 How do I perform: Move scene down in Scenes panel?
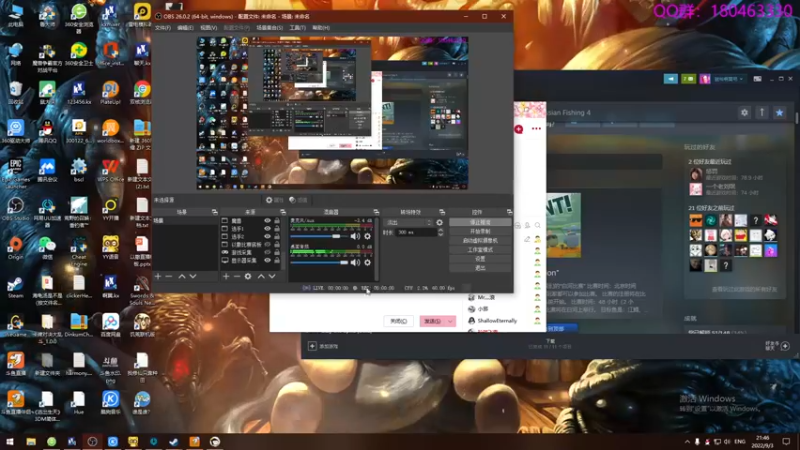pos(193,277)
